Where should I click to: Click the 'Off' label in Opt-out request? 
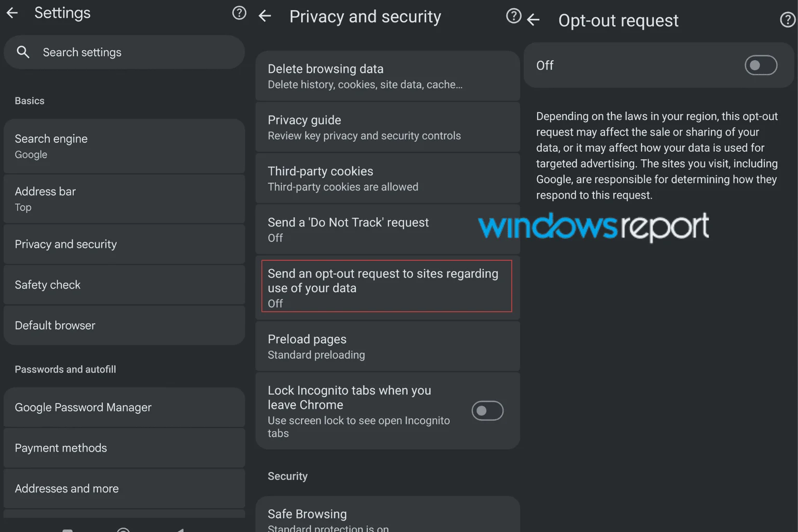(x=545, y=65)
